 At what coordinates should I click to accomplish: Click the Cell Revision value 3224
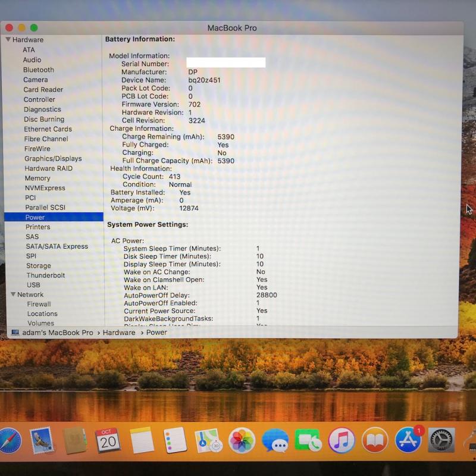coord(197,121)
